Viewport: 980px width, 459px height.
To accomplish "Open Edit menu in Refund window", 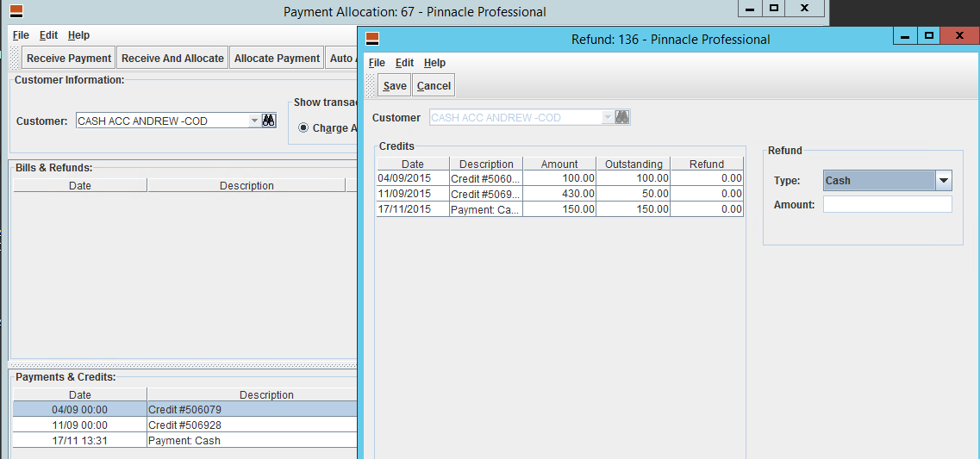I will [404, 63].
